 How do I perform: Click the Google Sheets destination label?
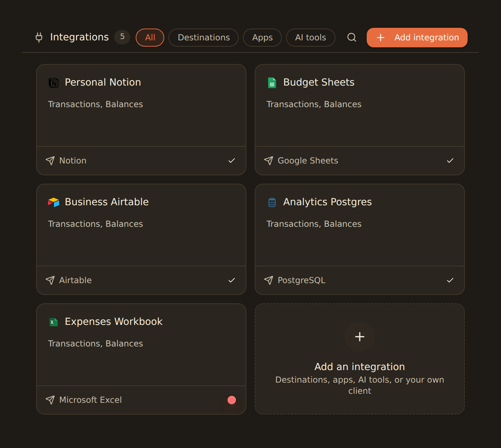point(308,161)
